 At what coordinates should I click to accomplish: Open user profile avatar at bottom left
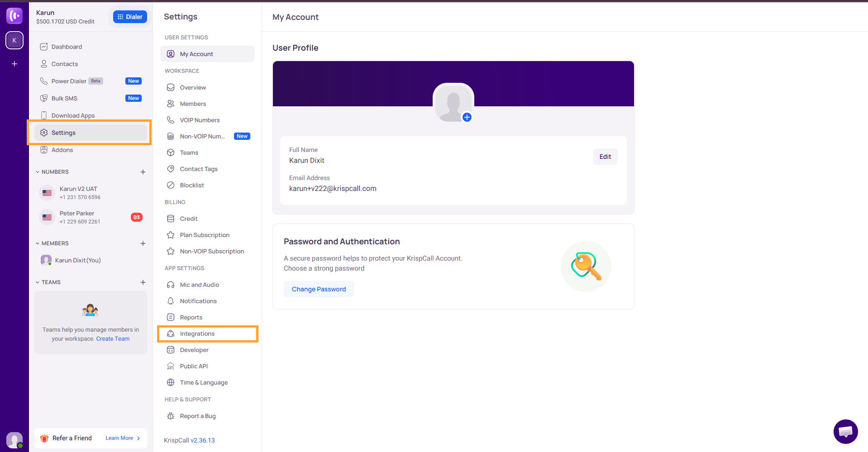tap(14, 440)
